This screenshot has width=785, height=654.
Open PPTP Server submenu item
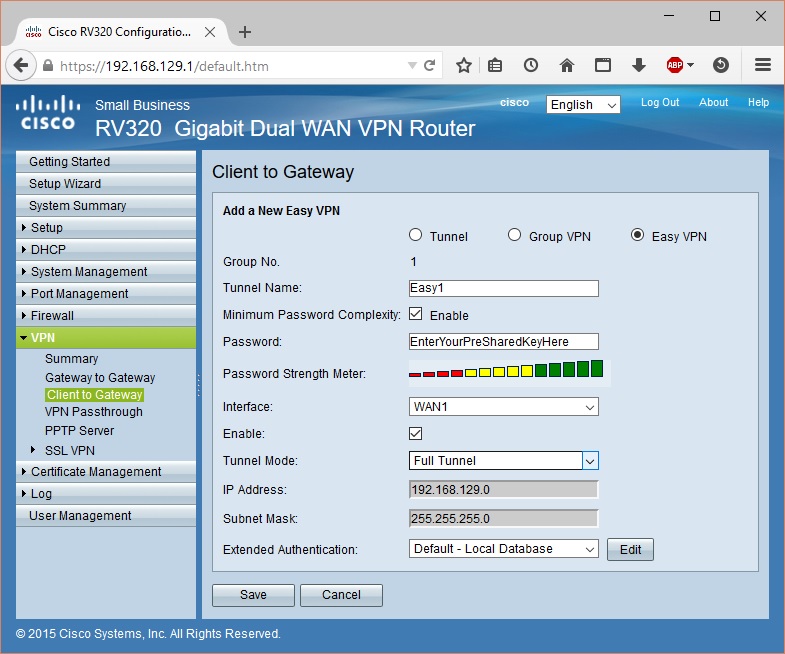click(80, 431)
